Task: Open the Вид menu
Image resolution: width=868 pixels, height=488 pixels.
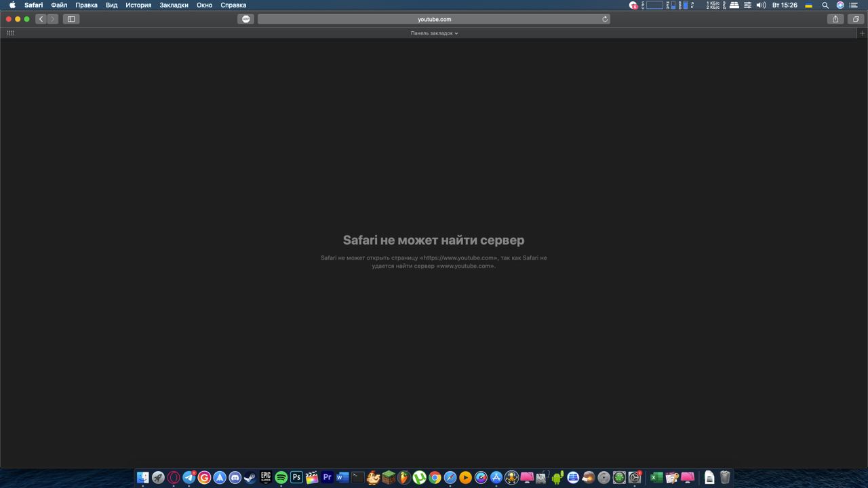Action: click(x=112, y=5)
